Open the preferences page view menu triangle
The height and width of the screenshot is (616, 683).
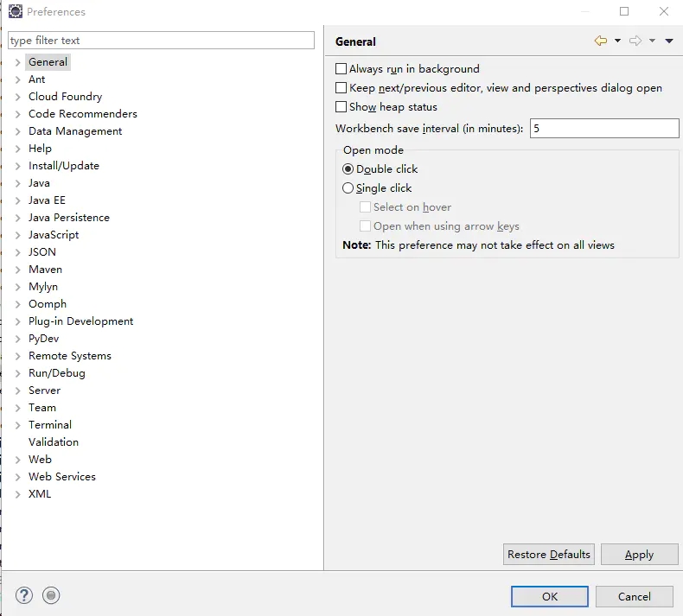[669, 41]
